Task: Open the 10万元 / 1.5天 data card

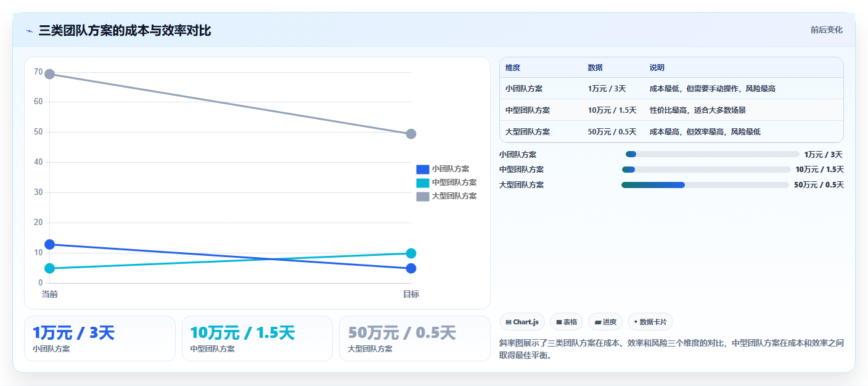Action: pos(257,339)
